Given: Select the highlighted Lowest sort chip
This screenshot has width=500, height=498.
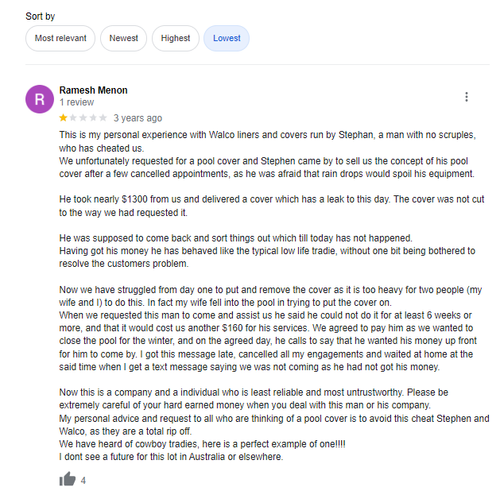Looking at the screenshot, I should [227, 38].
